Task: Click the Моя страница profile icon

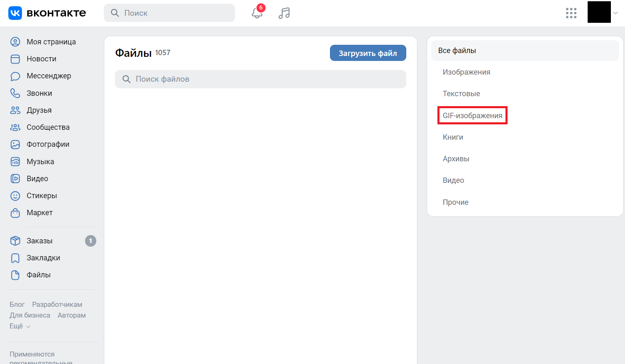Action: pos(15,42)
